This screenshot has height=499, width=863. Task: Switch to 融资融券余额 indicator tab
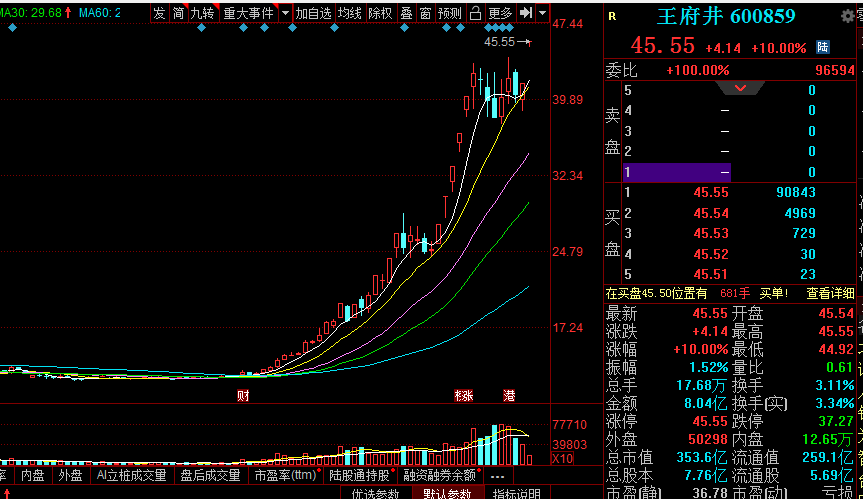440,475
